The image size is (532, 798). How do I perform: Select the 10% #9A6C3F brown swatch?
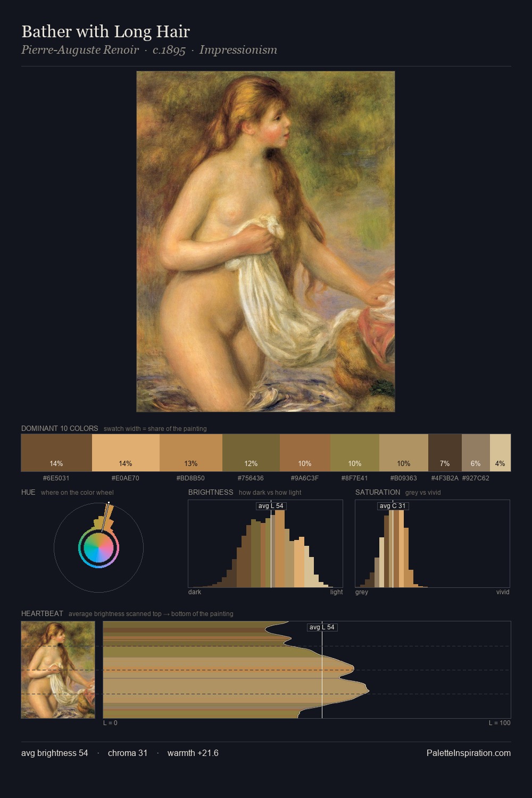pos(305,453)
